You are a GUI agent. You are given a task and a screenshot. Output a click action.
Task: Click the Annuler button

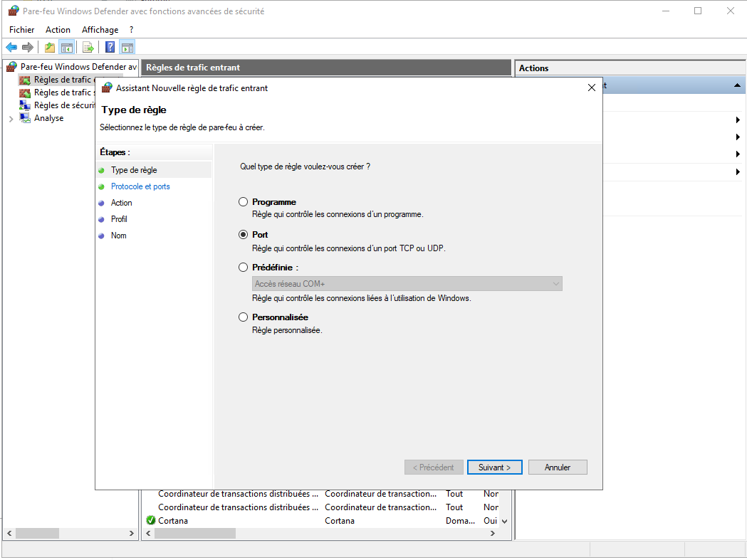pyautogui.click(x=558, y=467)
